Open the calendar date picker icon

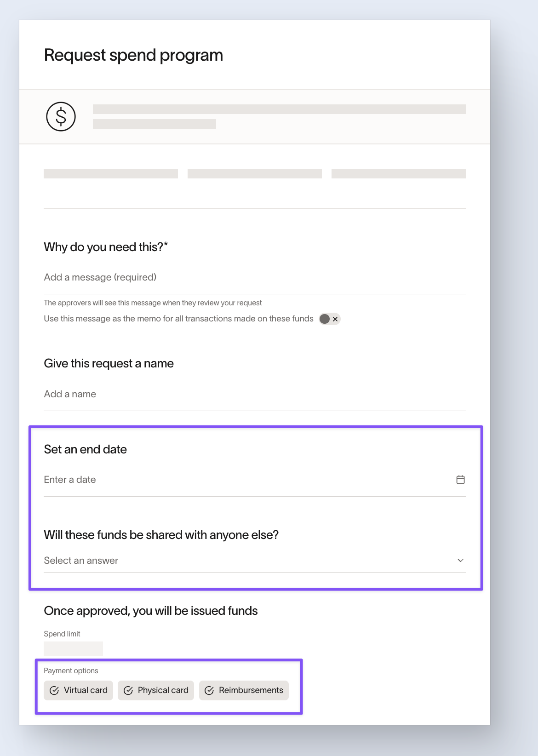coord(460,480)
